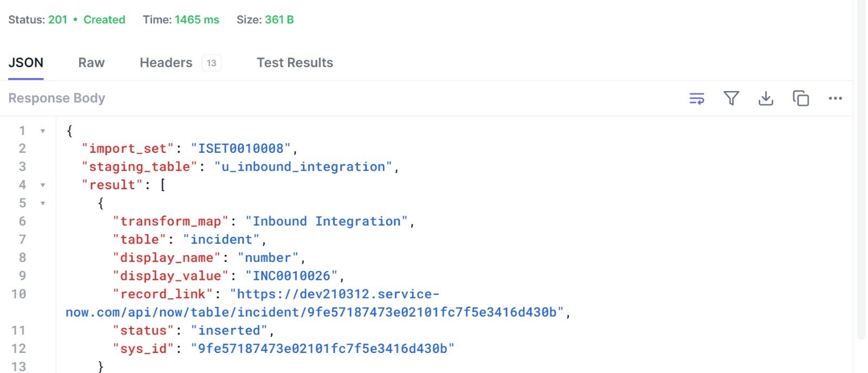The height and width of the screenshot is (373, 868).
Task: Click the INC0010026 display value
Action: pyautogui.click(x=291, y=276)
